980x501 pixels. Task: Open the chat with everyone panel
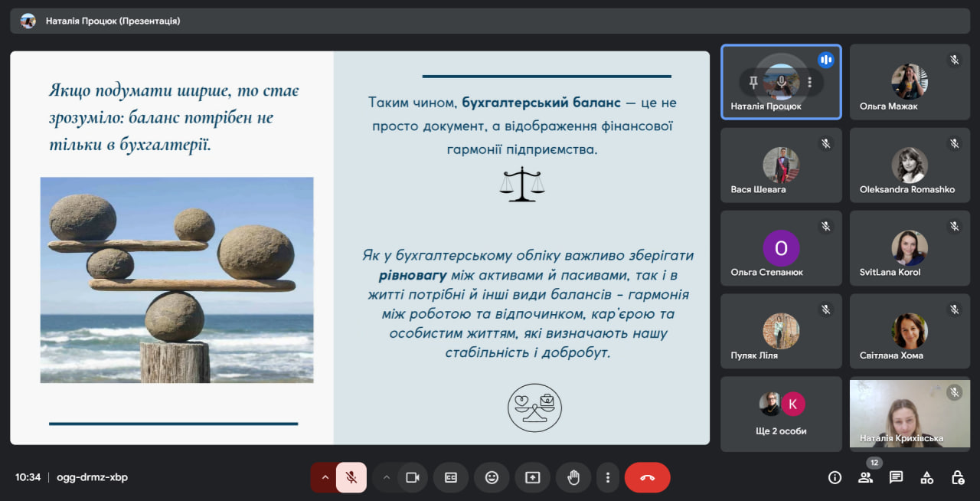(x=896, y=477)
